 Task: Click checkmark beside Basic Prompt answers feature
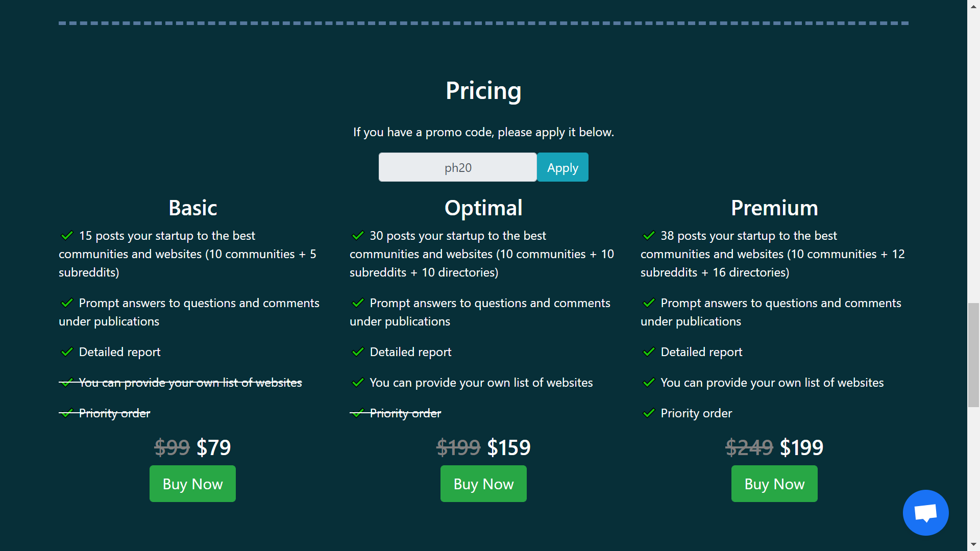[67, 303]
